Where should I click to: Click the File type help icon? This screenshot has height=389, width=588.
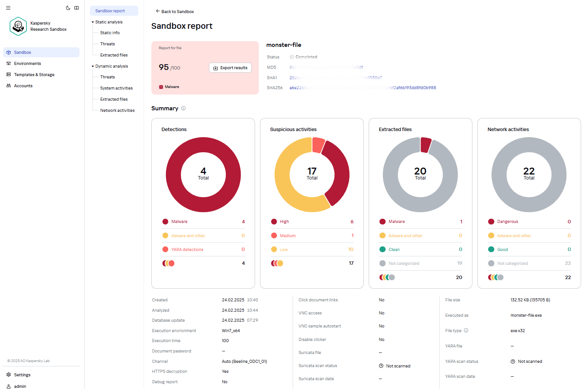coord(466,331)
